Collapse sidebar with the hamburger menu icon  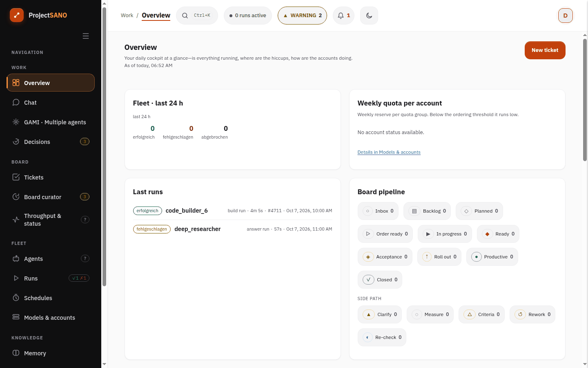(86, 36)
